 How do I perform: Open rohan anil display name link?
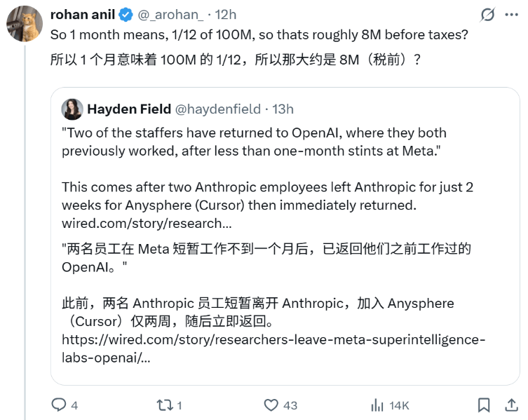[x=82, y=14]
